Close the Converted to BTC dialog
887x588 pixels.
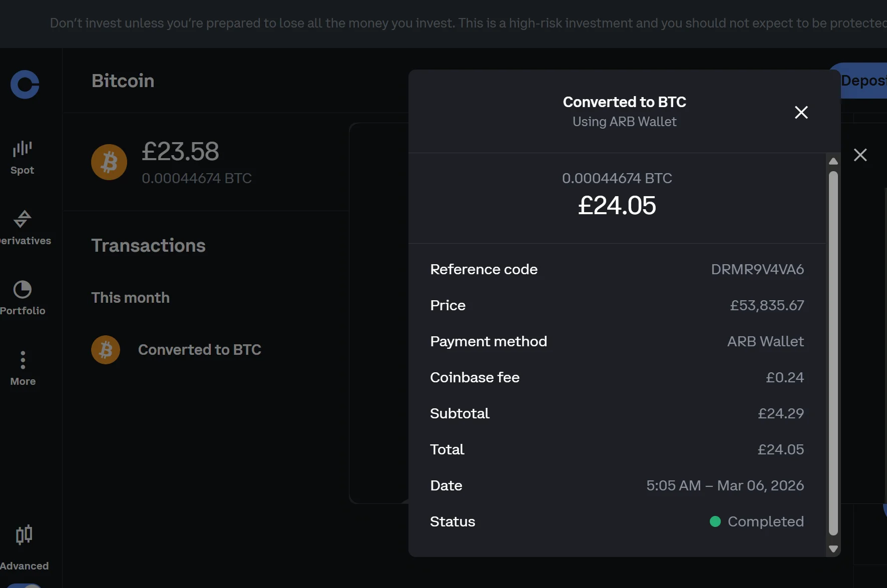(x=801, y=112)
